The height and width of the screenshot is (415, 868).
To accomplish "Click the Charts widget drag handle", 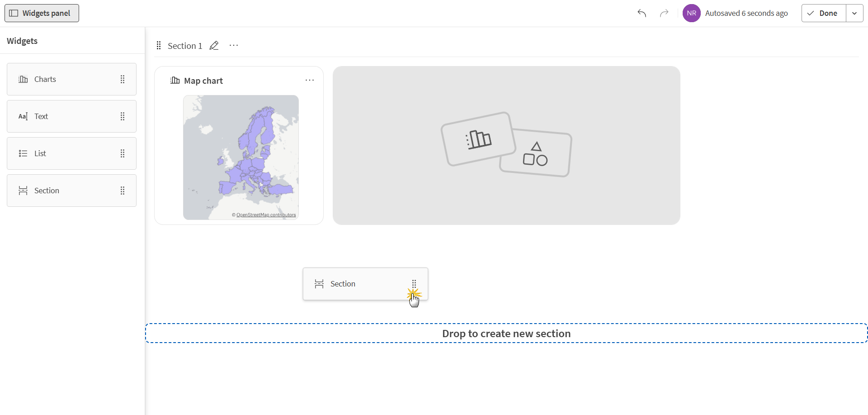I will [x=123, y=79].
